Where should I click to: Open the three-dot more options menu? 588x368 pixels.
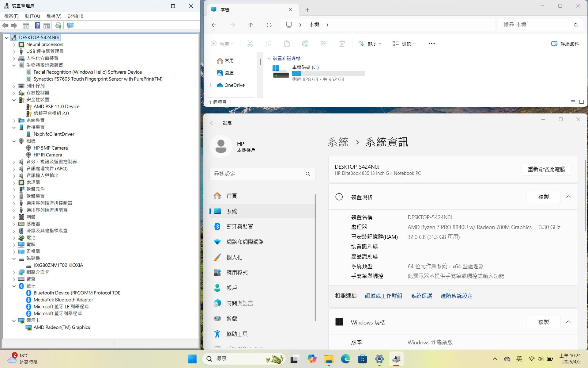[x=432, y=44]
